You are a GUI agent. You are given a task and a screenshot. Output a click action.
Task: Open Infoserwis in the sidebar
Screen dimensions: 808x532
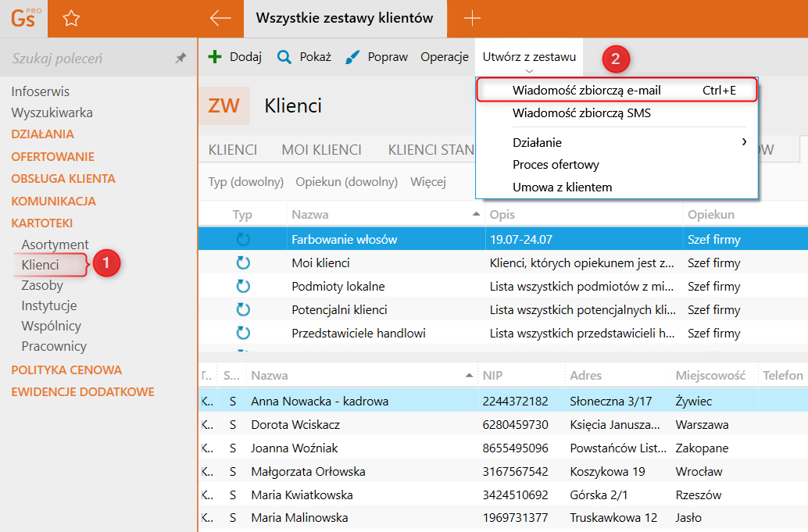pos(40,91)
